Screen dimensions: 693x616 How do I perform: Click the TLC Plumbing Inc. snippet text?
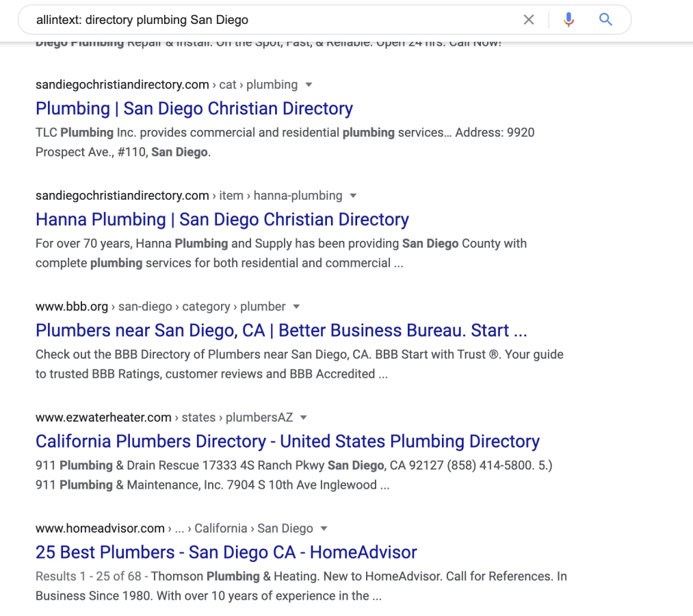pos(285,142)
